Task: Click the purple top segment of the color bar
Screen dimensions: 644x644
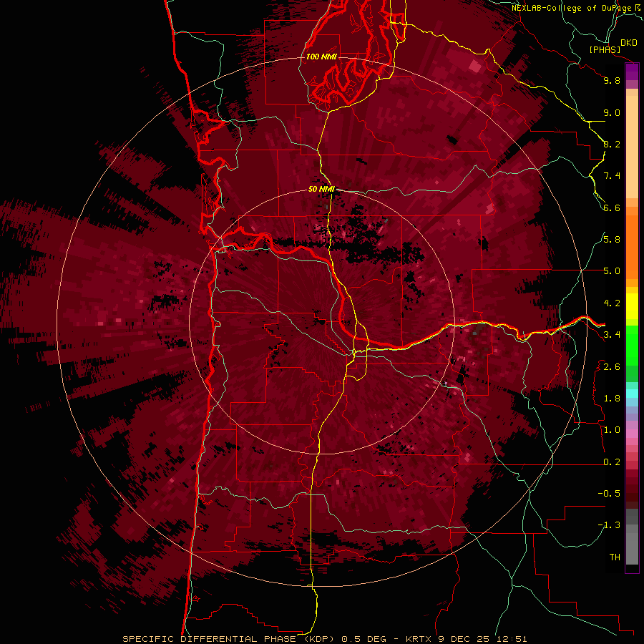Action: click(x=632, y=72)
